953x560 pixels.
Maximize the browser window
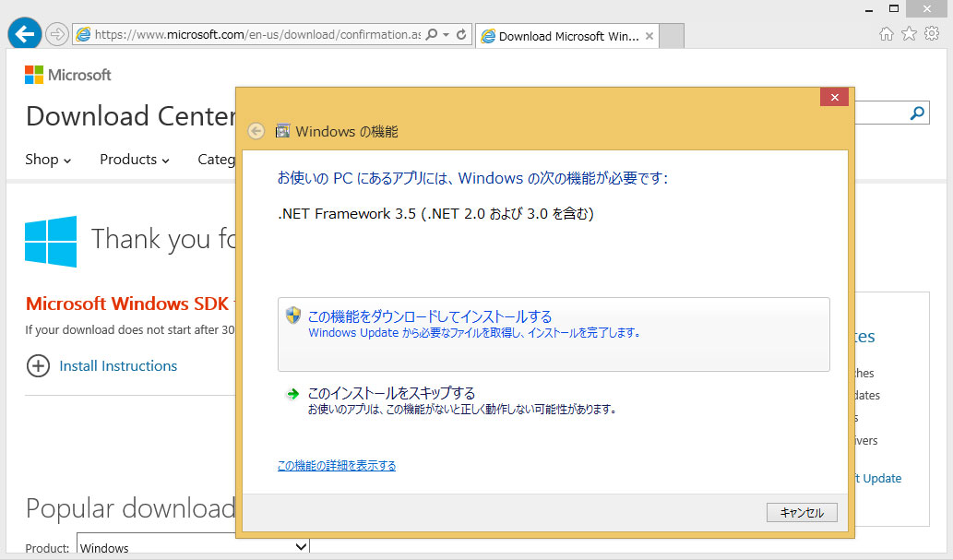point(893,8)
